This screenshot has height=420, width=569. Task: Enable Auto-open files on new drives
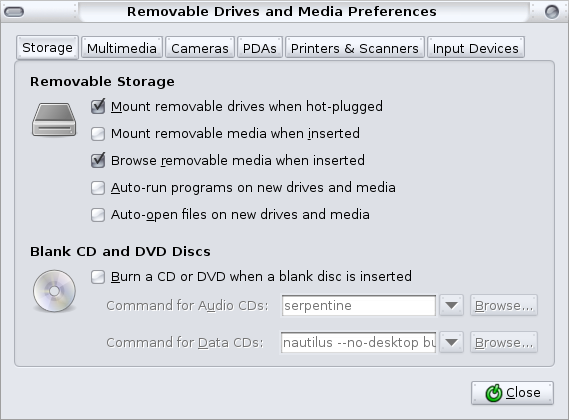pyautogui.click(x=98, y=215)
